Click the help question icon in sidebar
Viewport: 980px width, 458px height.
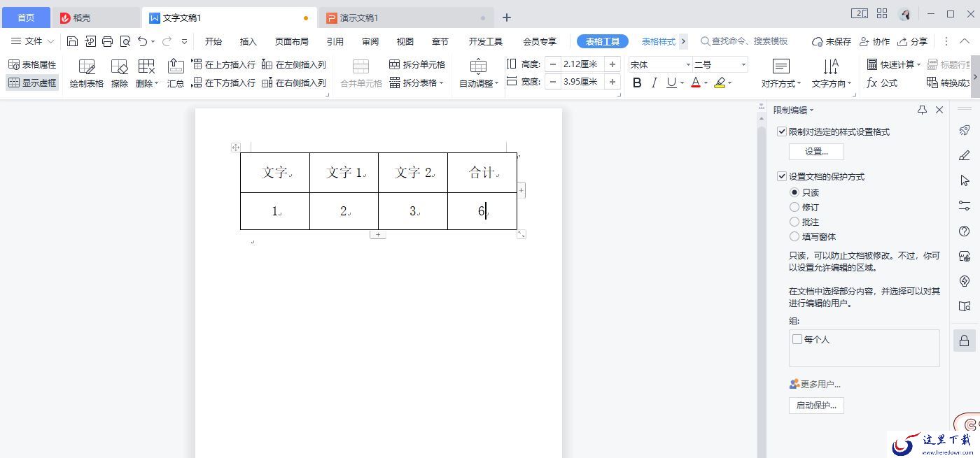tap(965, 231)
